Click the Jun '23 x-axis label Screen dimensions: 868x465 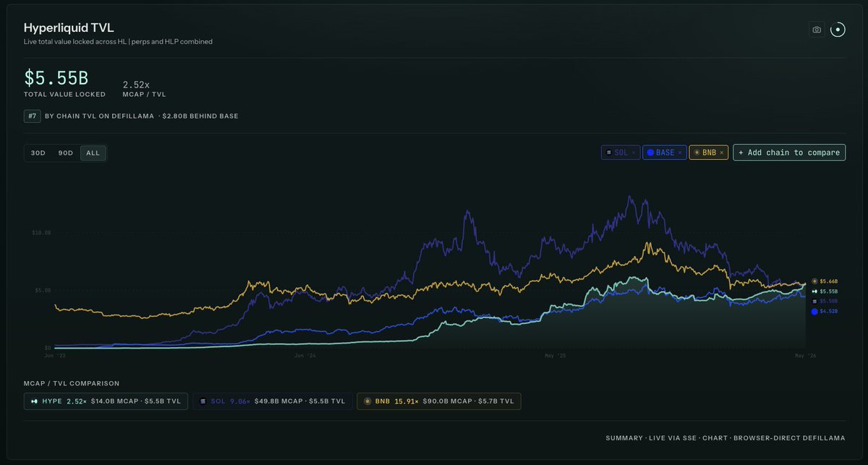54,356
